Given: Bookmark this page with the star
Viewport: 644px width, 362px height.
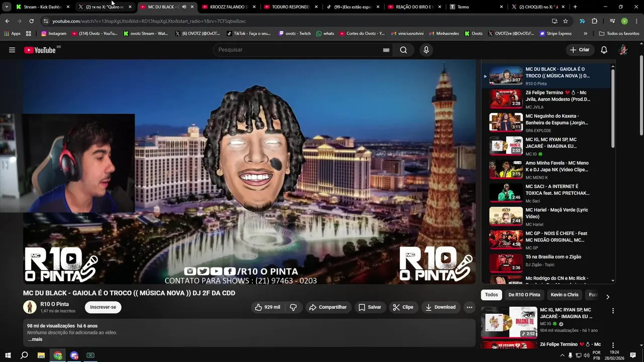Looking at the screenshot, I should tap(566, 21).
